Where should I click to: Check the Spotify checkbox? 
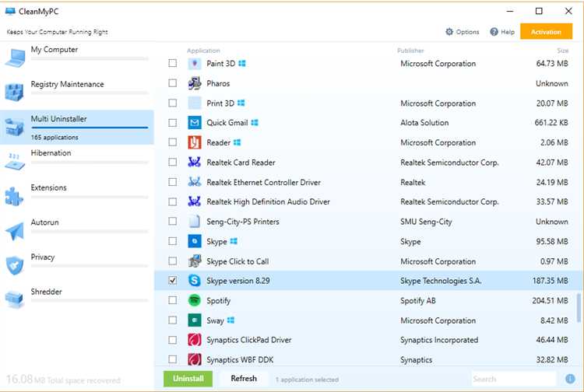172,300
